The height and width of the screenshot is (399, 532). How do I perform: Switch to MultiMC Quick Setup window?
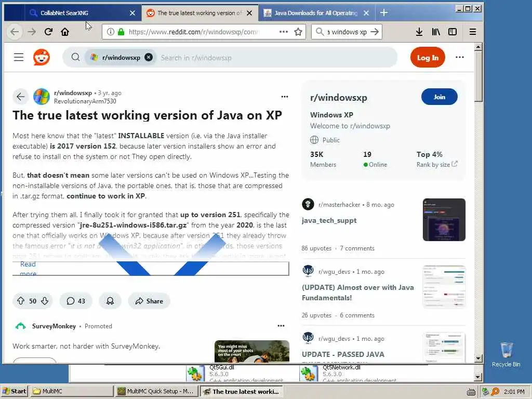(x=156, y=391)
